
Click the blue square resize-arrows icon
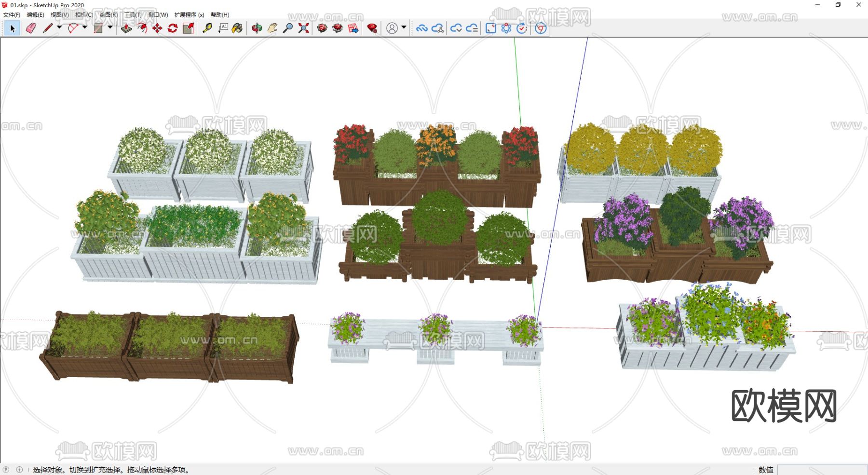point(491,28)
